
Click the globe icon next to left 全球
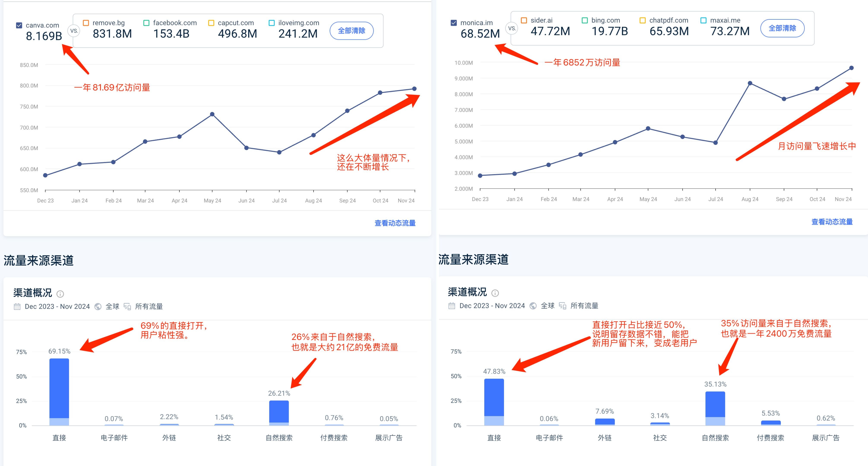click(98, 306)
